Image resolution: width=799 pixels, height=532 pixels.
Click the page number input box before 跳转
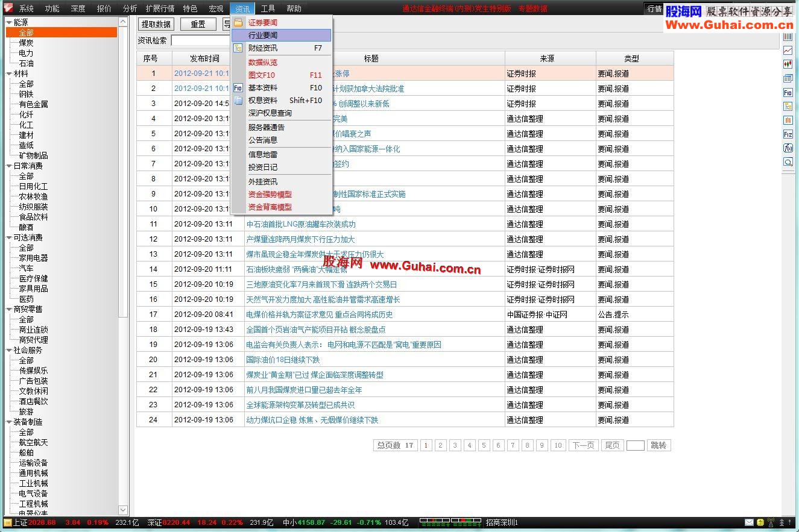click(x=635, y=445)
